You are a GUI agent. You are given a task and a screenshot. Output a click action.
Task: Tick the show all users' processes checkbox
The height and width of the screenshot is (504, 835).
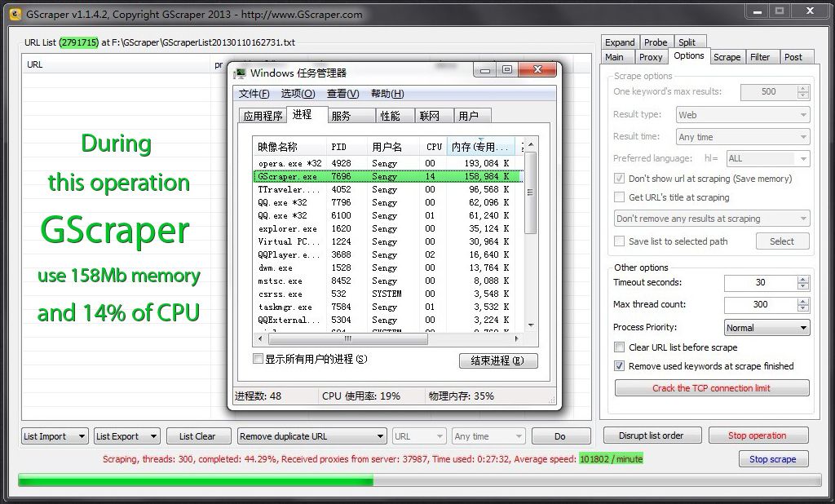tap(258, 359)
